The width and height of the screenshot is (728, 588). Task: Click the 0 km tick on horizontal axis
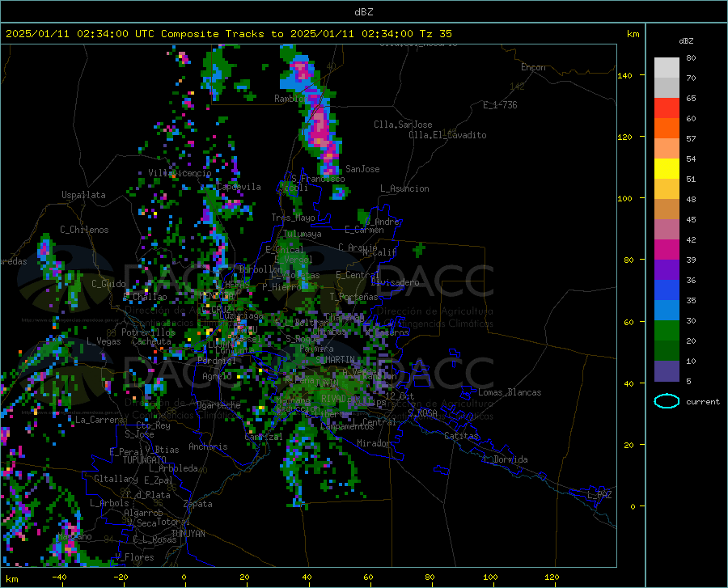coord(184,577)
